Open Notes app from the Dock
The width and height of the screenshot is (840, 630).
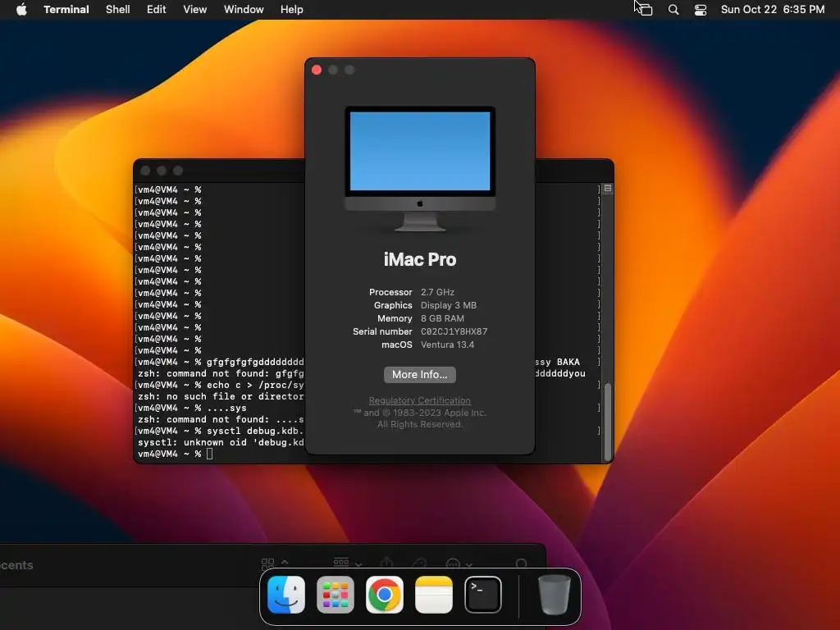(434, 595)
